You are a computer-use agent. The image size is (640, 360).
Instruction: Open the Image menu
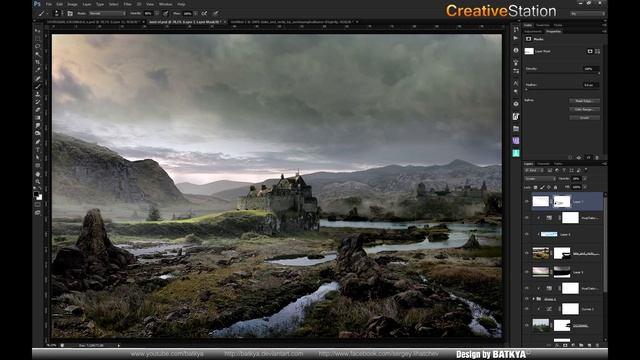coord(72,4)
